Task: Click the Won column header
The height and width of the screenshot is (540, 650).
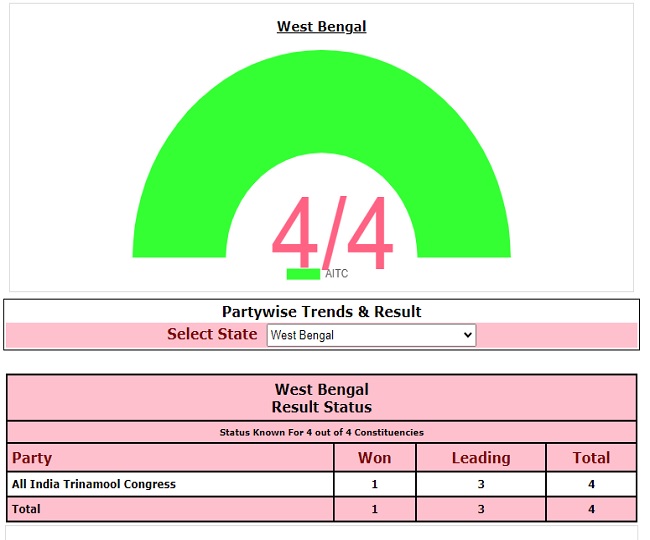Action: point(374,458)
